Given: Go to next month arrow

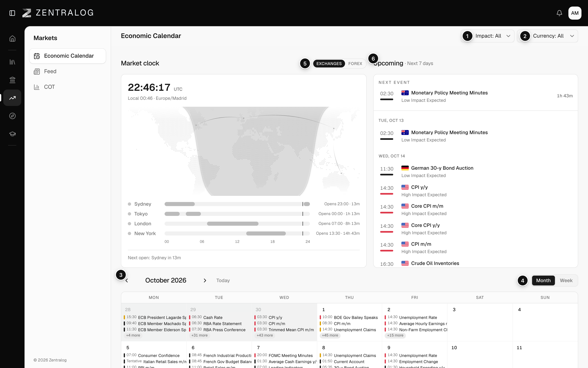Looking at the screenshot, I should pos(205,281).
